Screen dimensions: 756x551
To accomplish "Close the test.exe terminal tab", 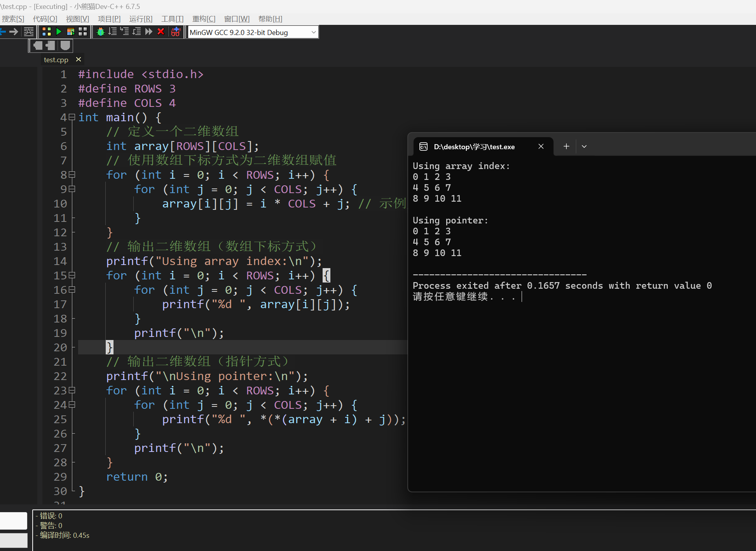I will click(x=541, y=146).
